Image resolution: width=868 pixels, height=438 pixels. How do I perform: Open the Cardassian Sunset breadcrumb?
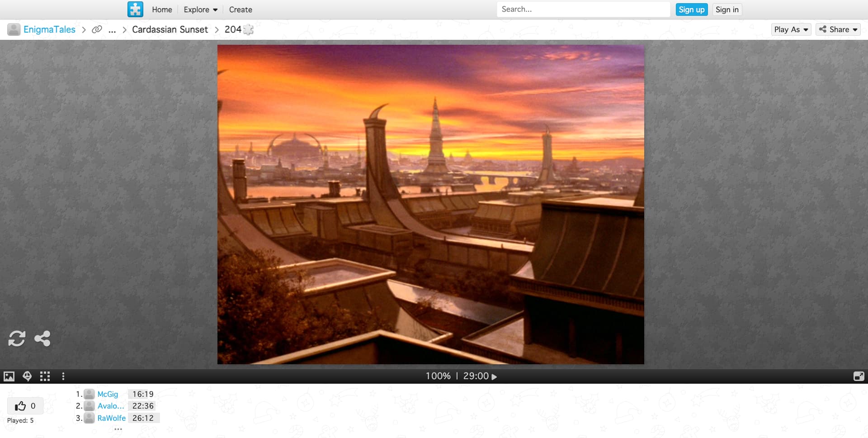(170, 29)
